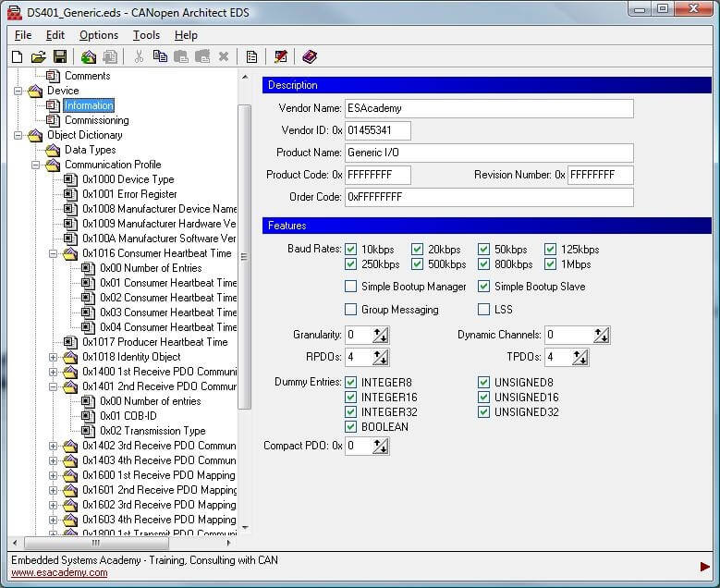Click the document list toolbar icon
This screenshot has height=588, width=720.
coord(251,57)
